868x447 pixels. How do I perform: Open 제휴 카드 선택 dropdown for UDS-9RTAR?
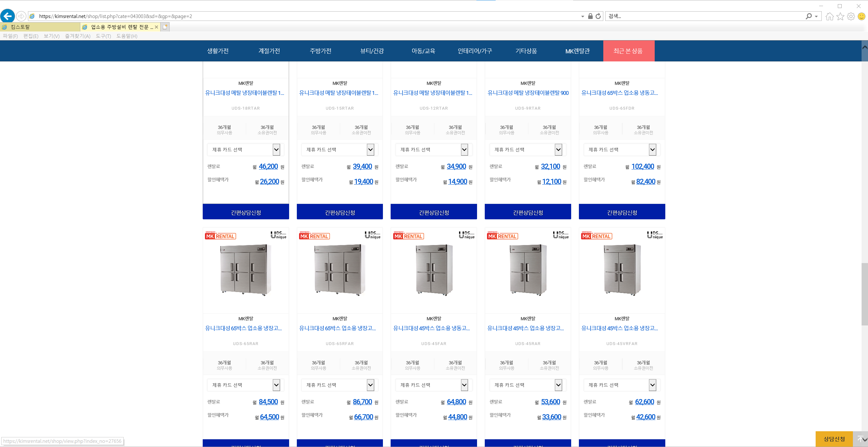pyautogui.click(x=528, y=150)
